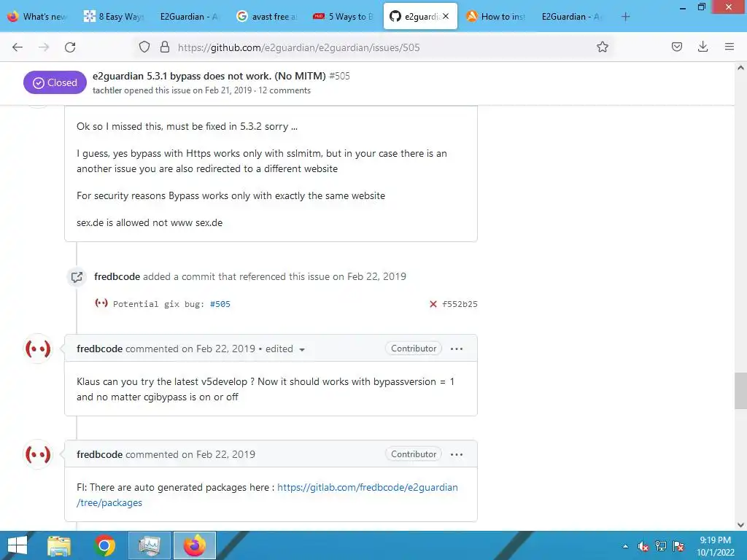
Task: Click the '12 comments' text in header
Action: click(285, 90)
